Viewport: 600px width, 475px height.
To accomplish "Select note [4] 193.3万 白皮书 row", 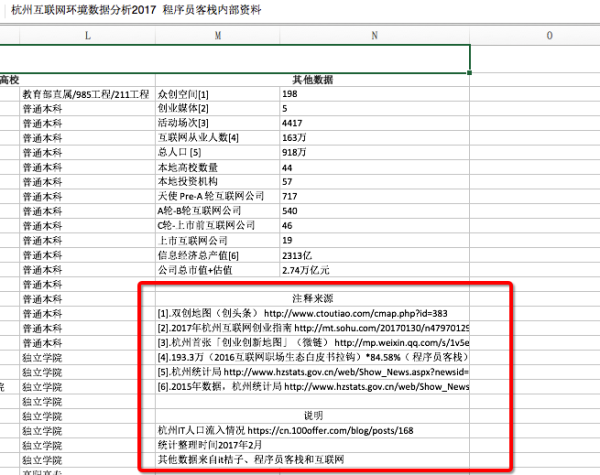I will point(313,357).
